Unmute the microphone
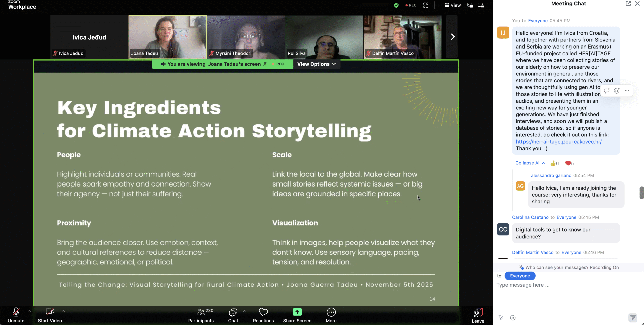The height and width of the screenshot is (325, 644). 16,312
